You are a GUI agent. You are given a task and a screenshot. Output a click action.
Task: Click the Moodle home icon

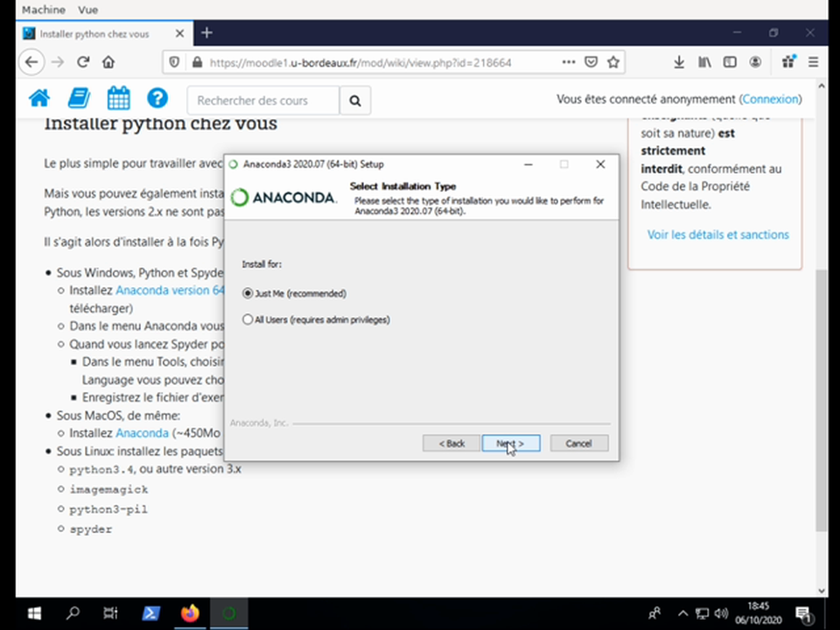tap(38, 99)
